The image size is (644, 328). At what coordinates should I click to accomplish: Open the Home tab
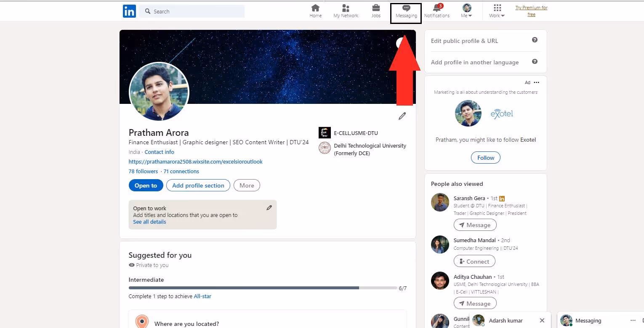315,11
